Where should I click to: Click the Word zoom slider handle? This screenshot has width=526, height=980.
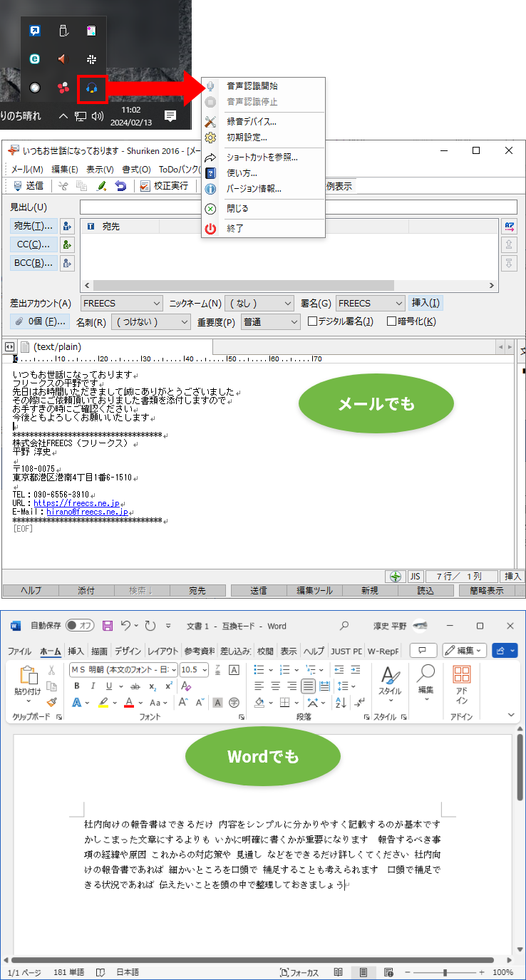445,972
